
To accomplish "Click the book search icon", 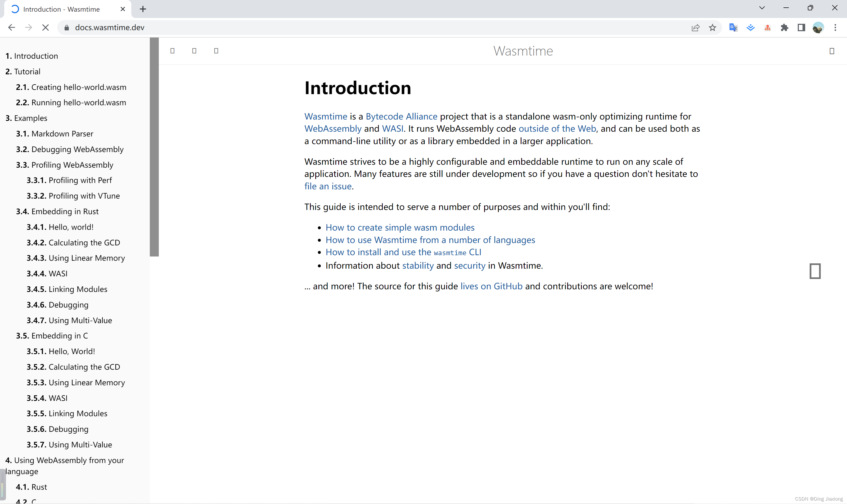I will [x=216, y=51].
